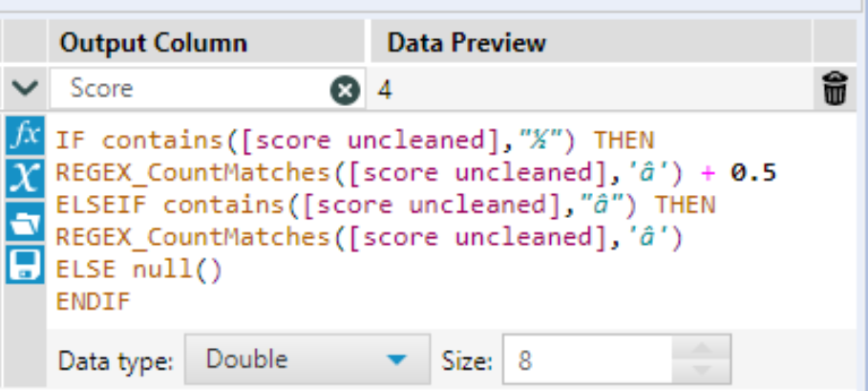This screenshot has width=868, height=391.
Task: Click the Size label
Action: pyautogui.click(x=467, y=361)
